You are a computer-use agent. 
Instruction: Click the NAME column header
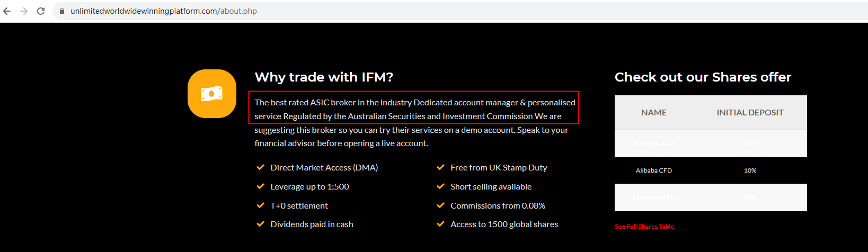coord(654,112)
